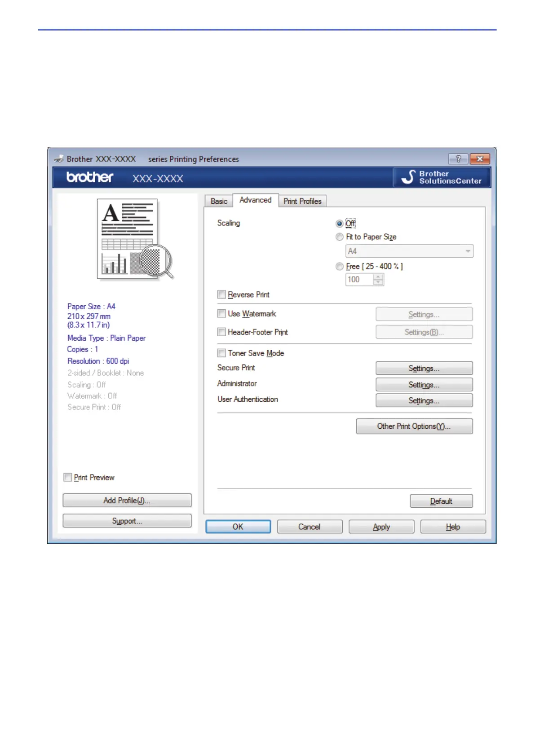Click the printer icon in title bar
535x756 pixels.
[59, 159]
